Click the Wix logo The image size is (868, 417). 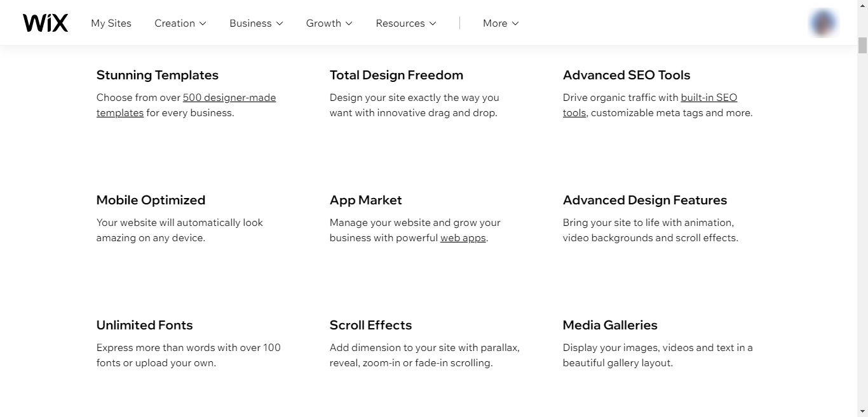pyautogui.click(x=45, y=23)
